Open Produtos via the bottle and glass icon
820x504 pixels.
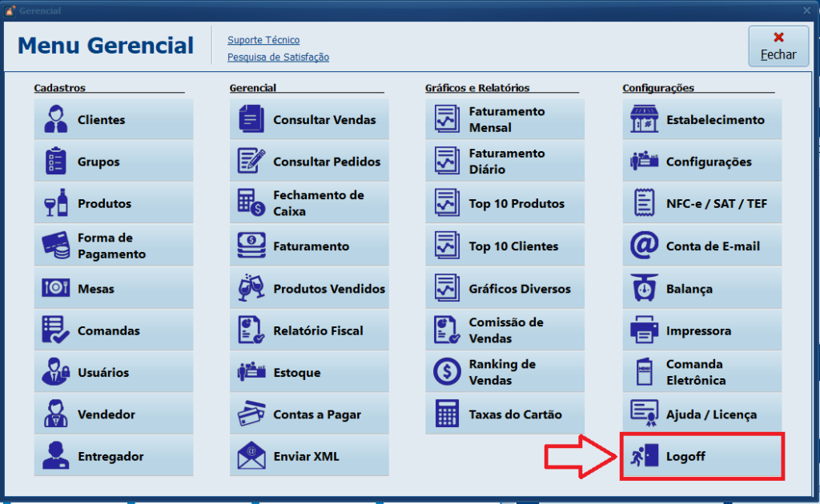[56, 203]
